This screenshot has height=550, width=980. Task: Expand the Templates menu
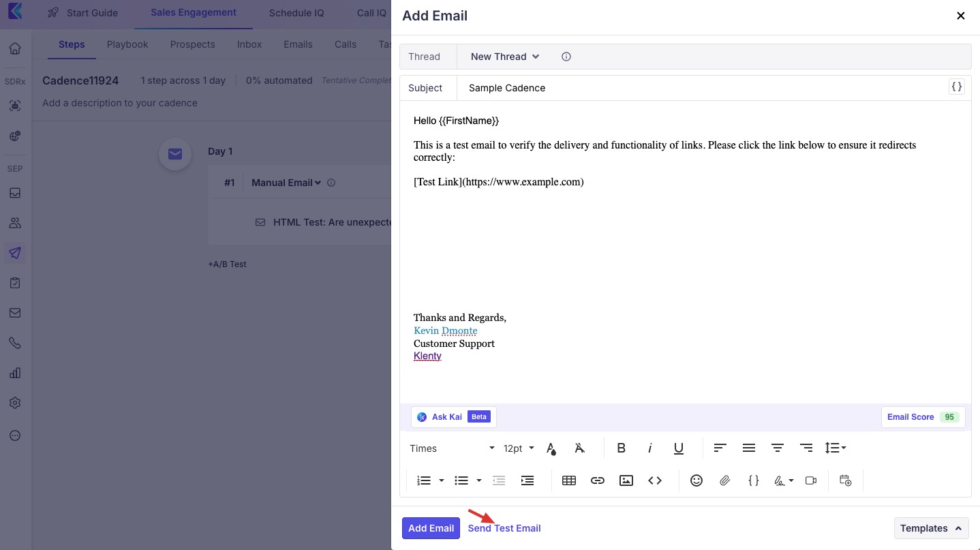932,528
